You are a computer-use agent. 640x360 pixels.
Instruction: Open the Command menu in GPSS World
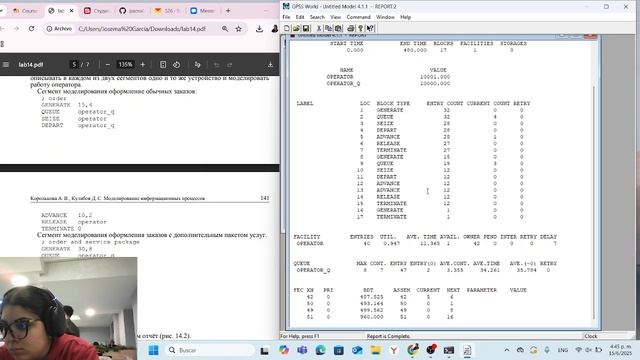coord(359,17)
